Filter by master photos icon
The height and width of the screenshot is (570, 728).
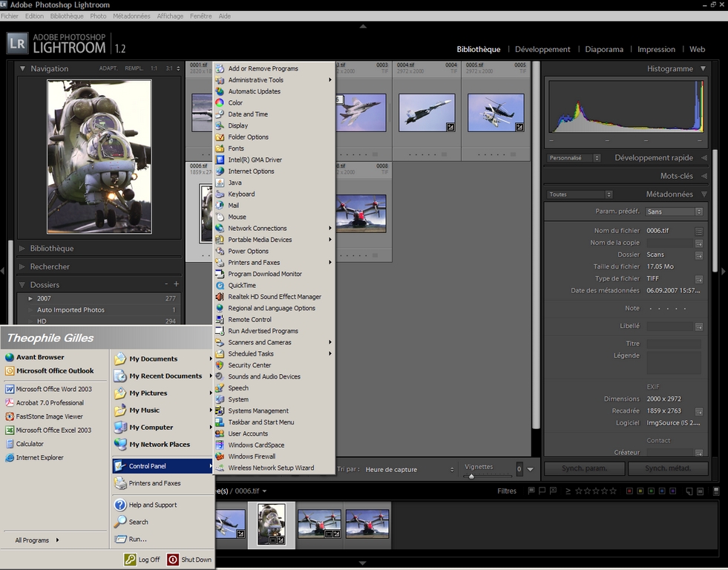point(689,491)
